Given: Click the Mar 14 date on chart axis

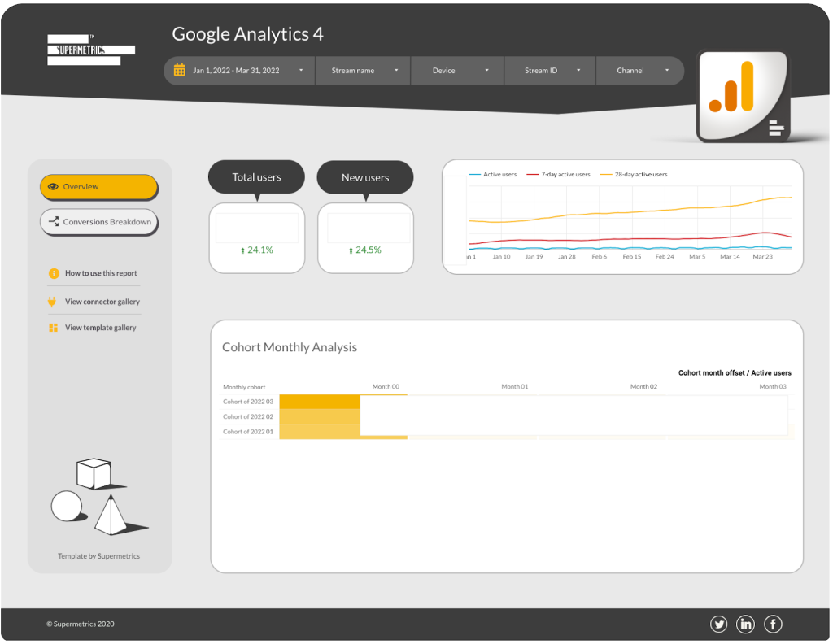Looking at the screenshot, I should (730, 256).
